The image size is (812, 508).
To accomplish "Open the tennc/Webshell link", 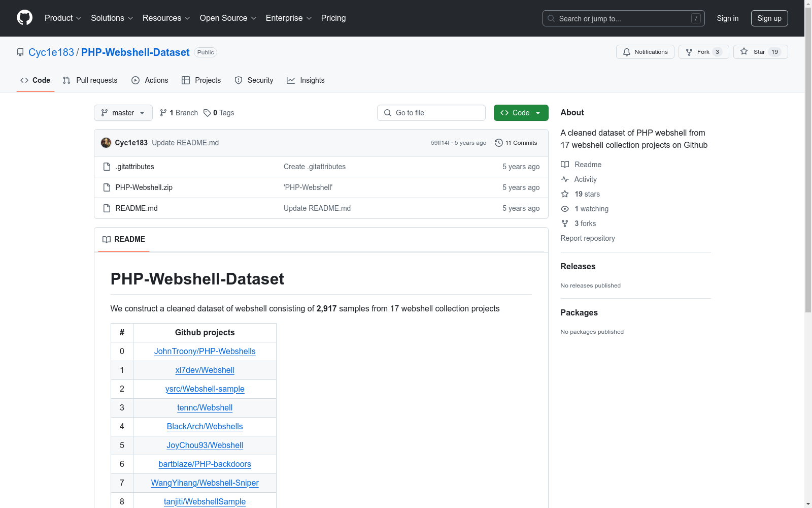I will (x=205, y=407).
